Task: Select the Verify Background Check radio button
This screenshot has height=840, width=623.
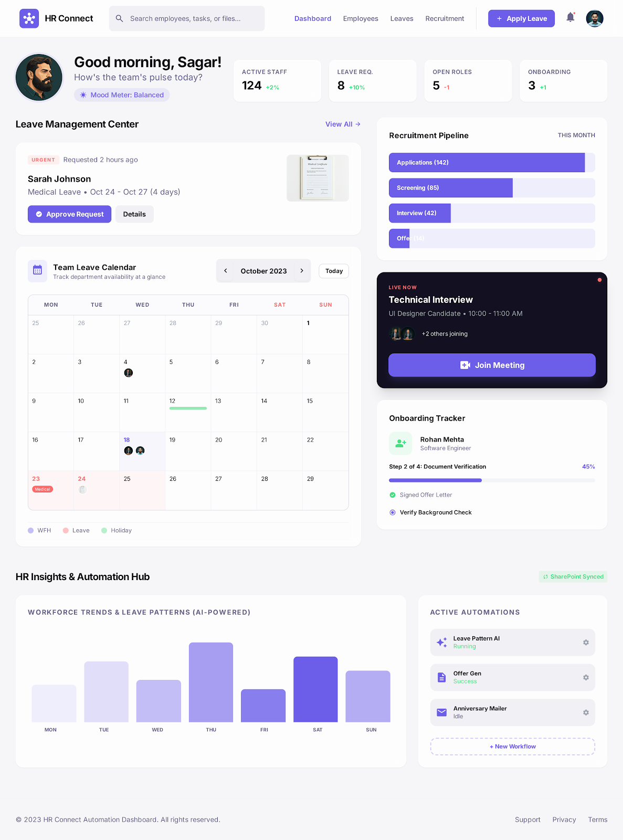Action: click(393, 512)
